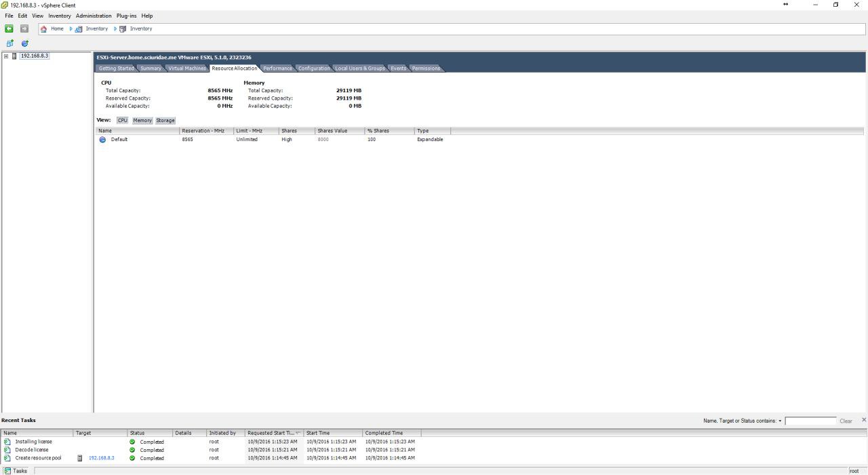Click the Reservation - MHz column header
Image resolution: width=868 pixels, height=475 pixels.
pyautogui.click(x=207, y=131)
